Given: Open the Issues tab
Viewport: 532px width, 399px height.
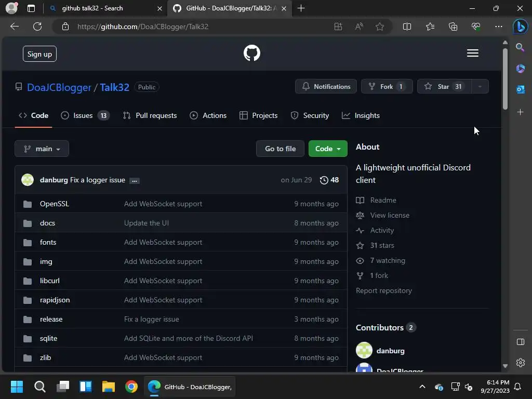Looking at the screenshot, I should coord(85,116).
